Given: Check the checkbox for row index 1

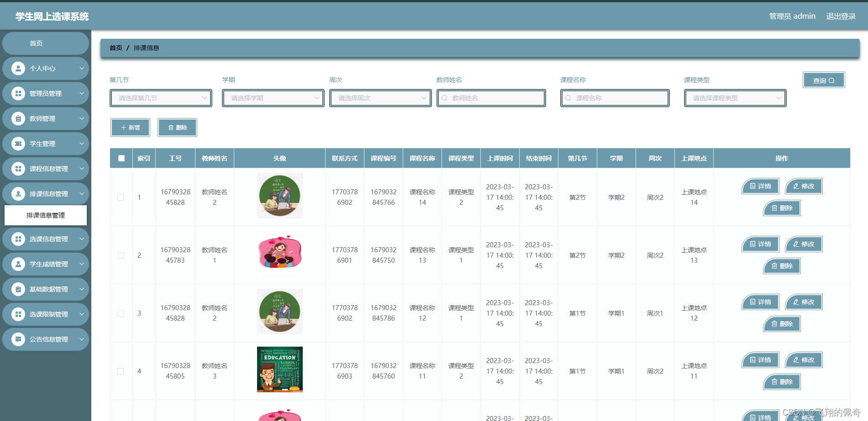Looking at the screenshot, I should (x=121, y=197).
